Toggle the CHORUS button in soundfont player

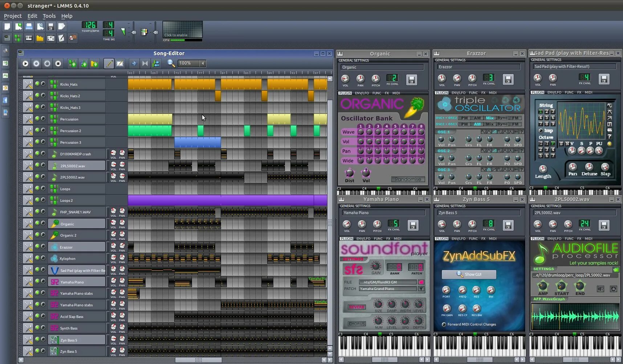357,324
